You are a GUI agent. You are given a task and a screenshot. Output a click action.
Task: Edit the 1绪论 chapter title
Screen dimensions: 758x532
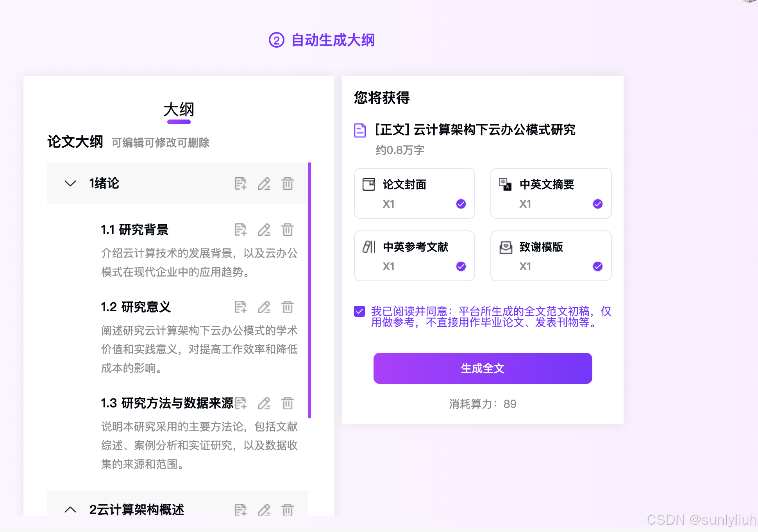pos(264,184)
